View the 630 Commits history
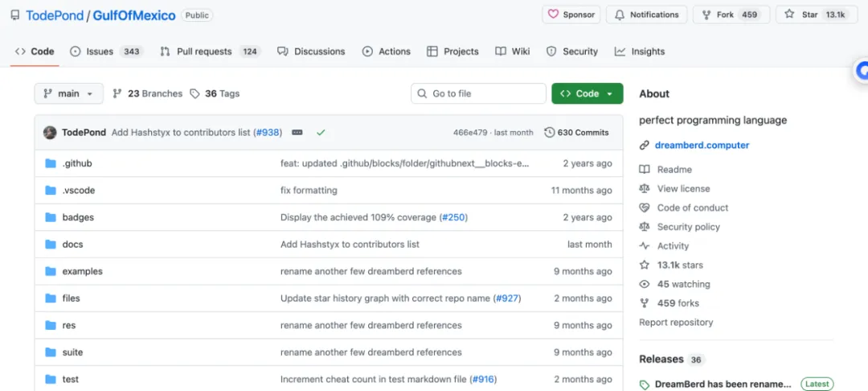The image size is (868, 391). (576, 132)
